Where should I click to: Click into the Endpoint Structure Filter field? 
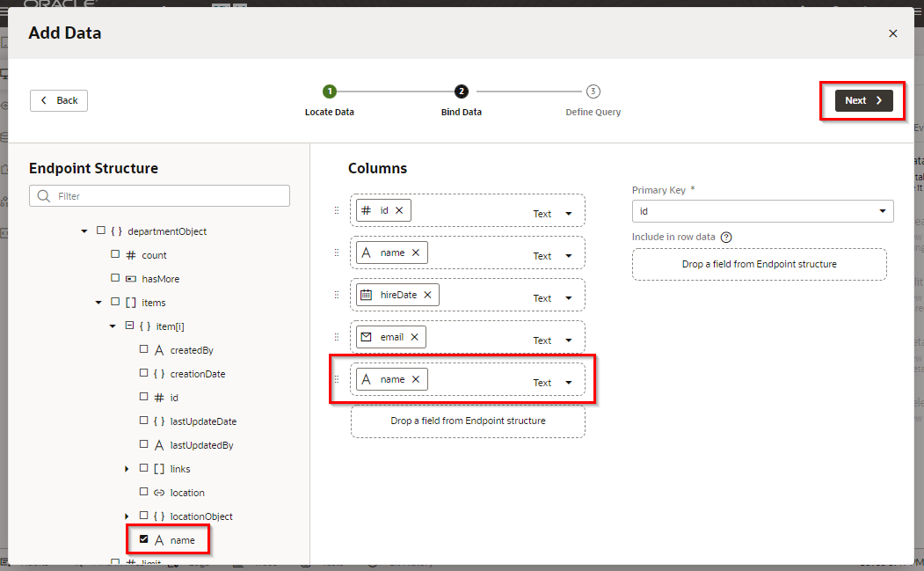[x=167, y=196]
